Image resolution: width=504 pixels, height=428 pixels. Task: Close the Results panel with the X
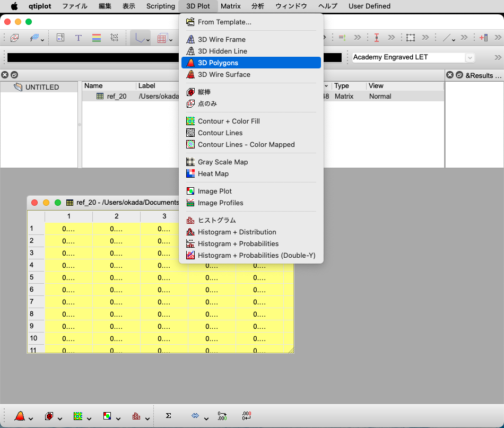(x=450, y=75)
